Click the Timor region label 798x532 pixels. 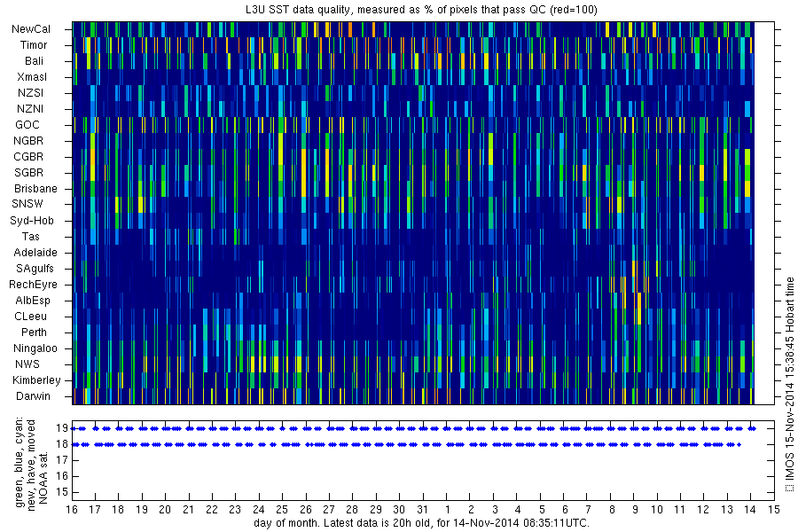(x=34, y=45)
